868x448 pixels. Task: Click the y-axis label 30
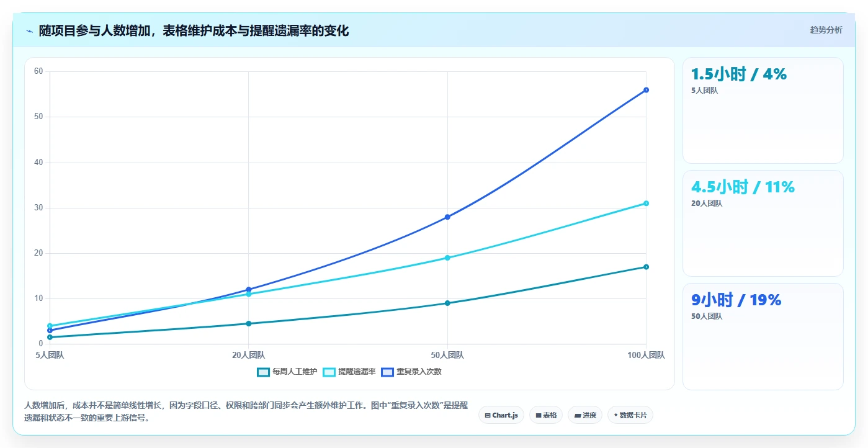click(x=38, y=208)
